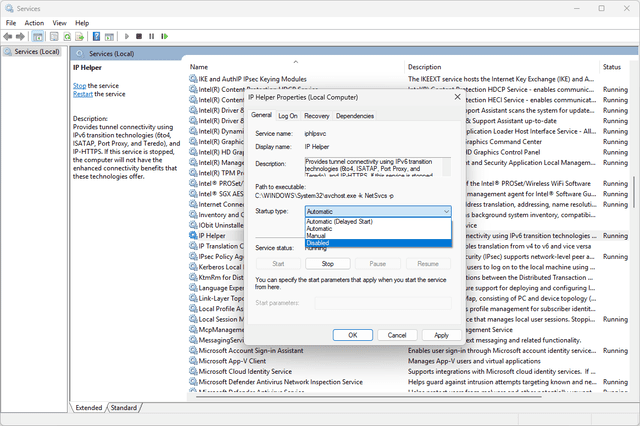Select Disabled in the startup type list

[319, 243]
